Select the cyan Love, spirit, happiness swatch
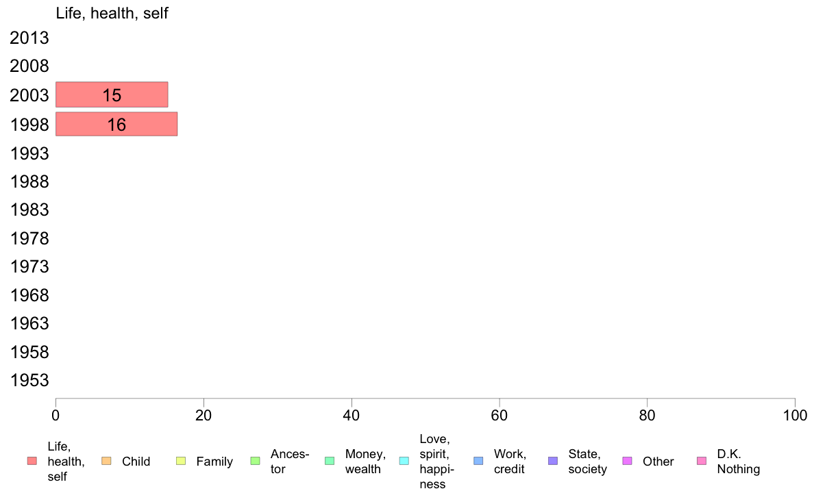The height and width of the screenshot is (504, 814). tap(404, 461)
